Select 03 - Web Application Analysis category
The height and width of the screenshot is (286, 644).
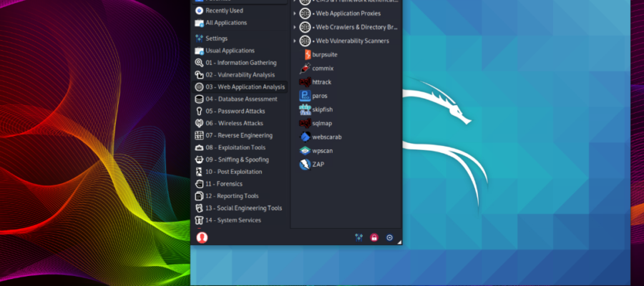click(x=240, y=87)
